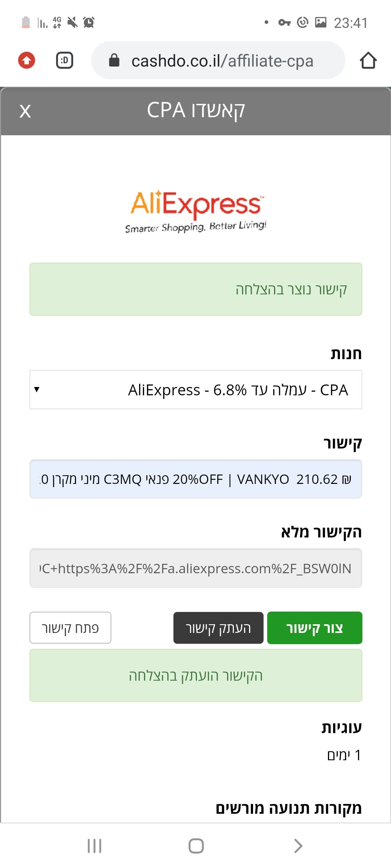
Task: Tap the Android home button
Action: 195,845
